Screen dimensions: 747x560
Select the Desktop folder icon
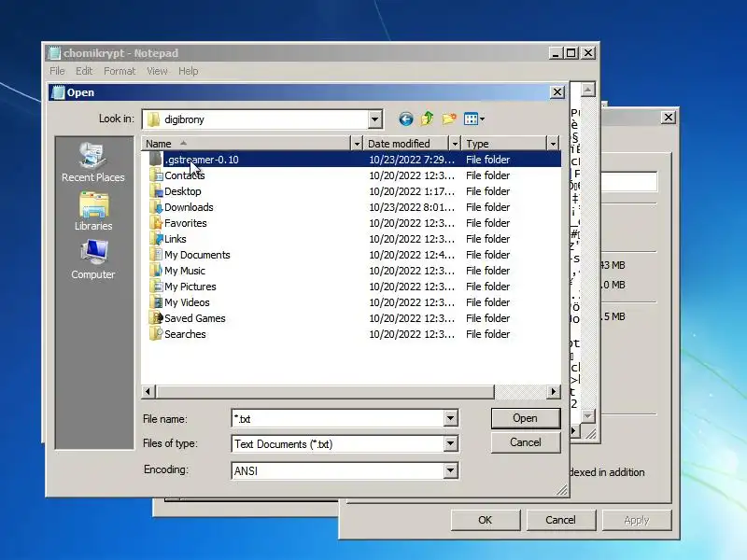[x=156, y=191]
